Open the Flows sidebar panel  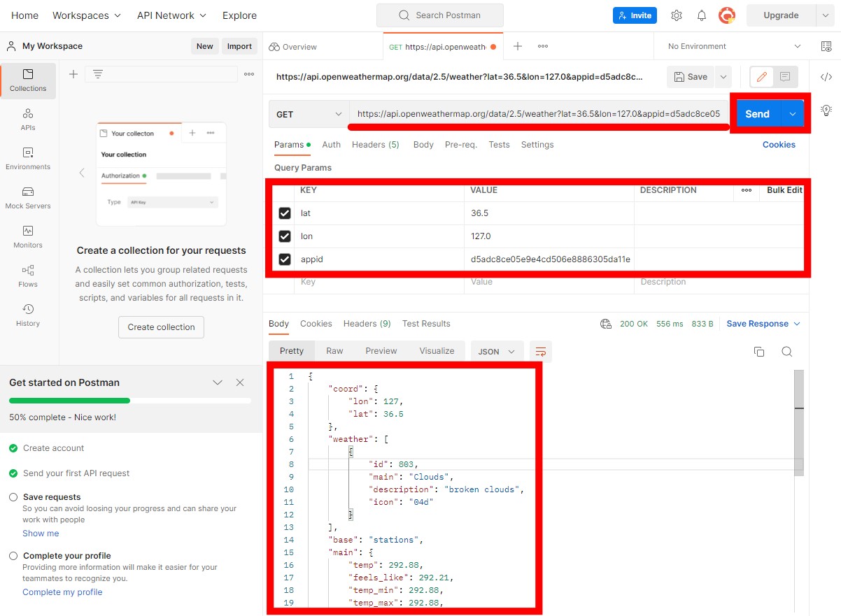click(x=28, y=276)
